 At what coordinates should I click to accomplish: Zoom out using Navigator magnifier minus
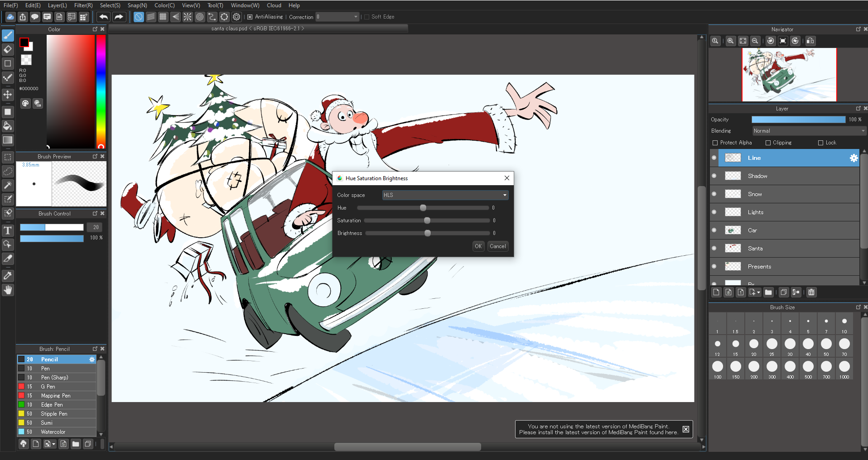[x=755, y=41]
